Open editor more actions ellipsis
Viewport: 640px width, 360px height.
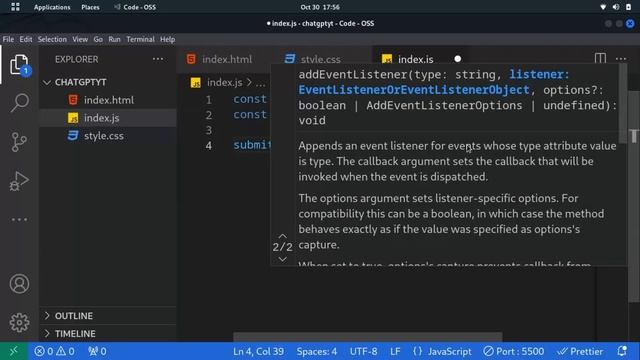coord(621,59)
